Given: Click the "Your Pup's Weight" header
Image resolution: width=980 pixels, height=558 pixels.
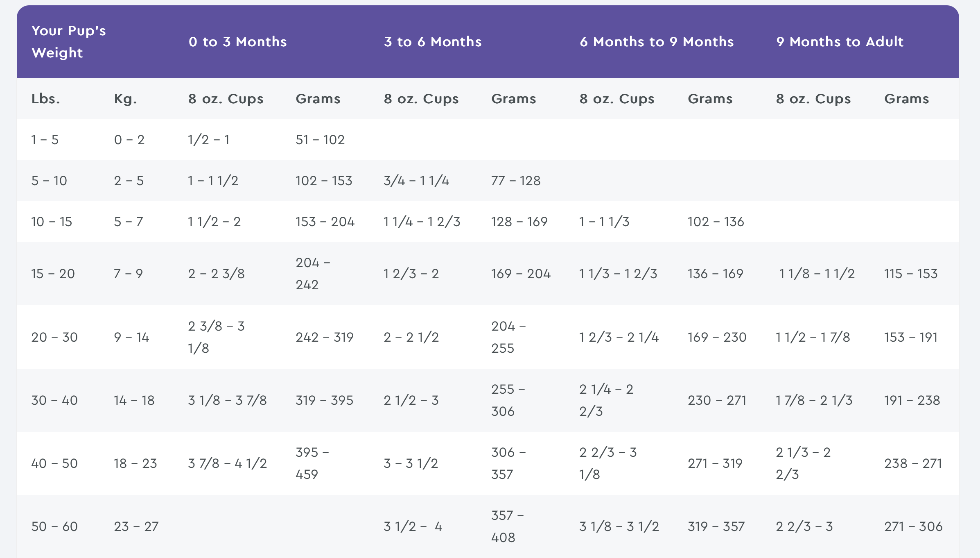Looking at the screenshot, I should pos(69,41).
